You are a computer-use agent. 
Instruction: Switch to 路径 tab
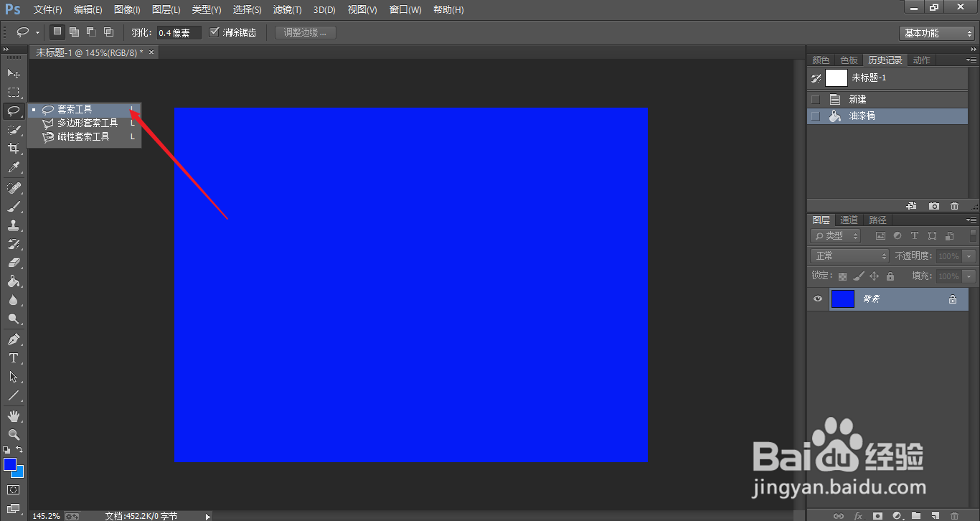[877, 220]
